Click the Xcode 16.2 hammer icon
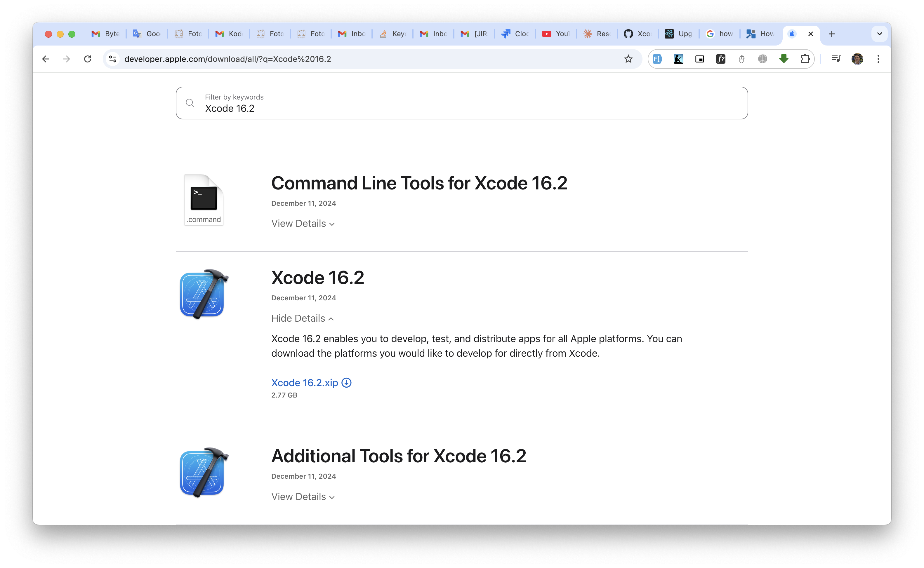Image resolution: width=924 pixels, height=568 pixels. coord(204,294)
